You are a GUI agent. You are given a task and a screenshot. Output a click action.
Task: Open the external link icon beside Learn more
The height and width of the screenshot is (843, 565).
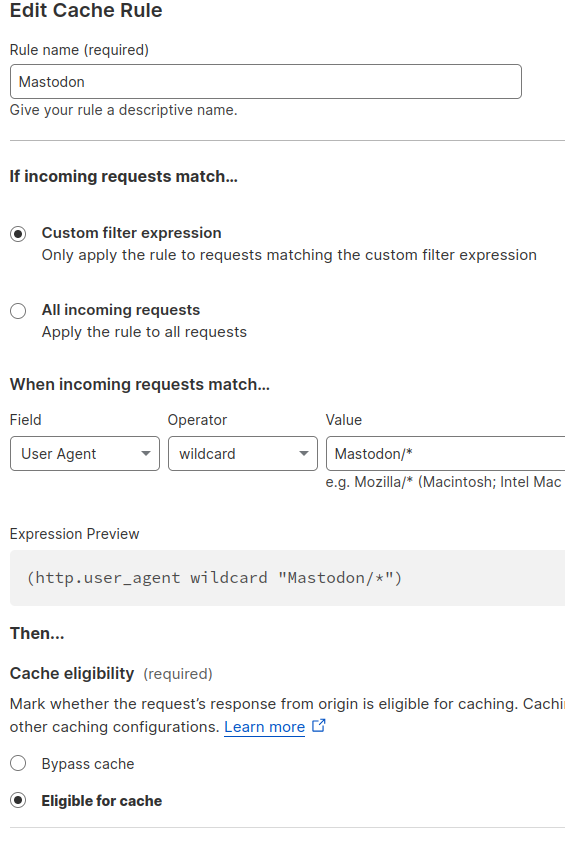319,725
